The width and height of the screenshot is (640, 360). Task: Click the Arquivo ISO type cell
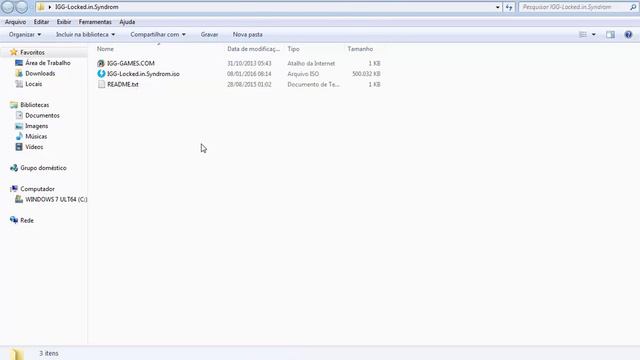tap(303, 74)
